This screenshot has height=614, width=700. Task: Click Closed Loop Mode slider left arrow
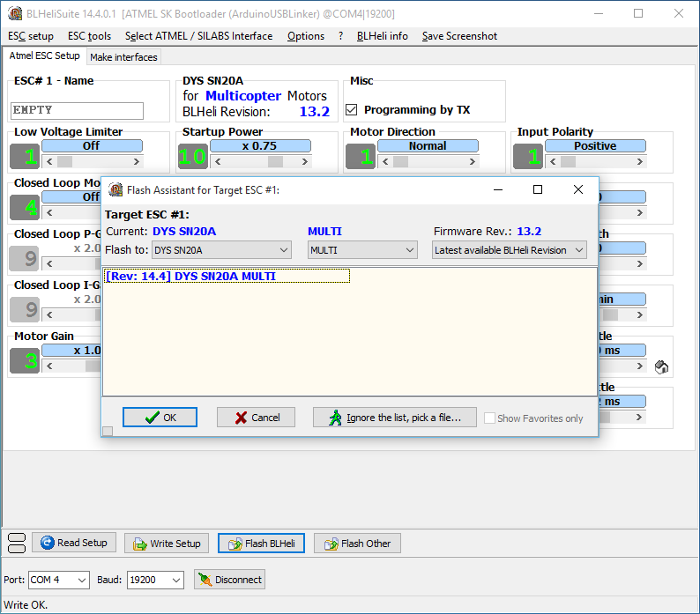[x=49, y=213]
